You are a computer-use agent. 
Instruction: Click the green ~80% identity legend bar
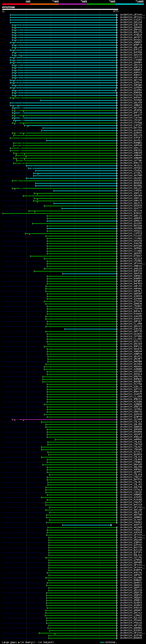[x=101, y=4]
